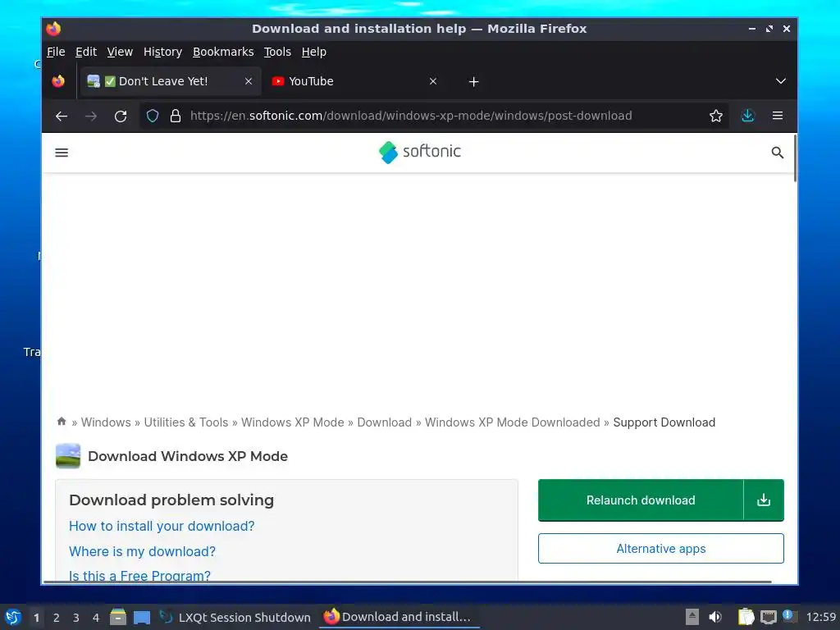
Task: Open the View menu
Action: click(x=120, y=52)
